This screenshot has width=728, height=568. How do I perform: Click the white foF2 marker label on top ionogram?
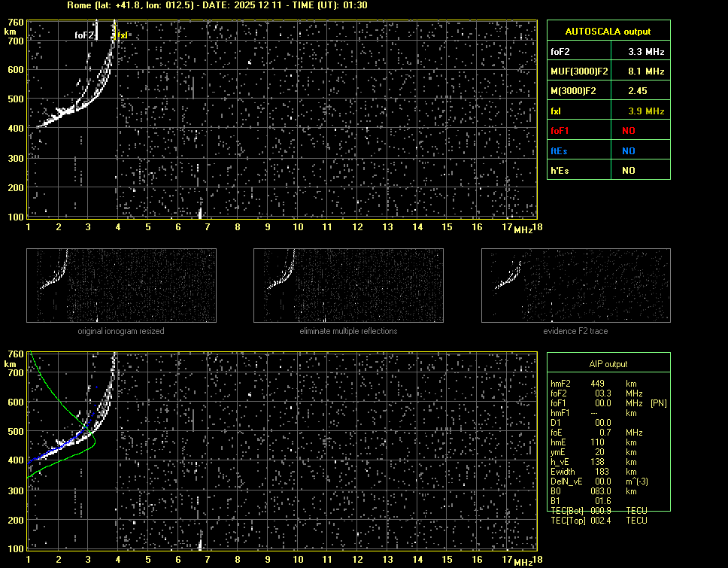click(84, 35)
